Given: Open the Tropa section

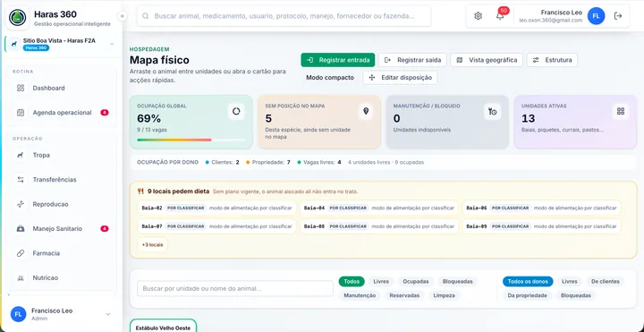Looking at the screenshot, I should [61, 155].
